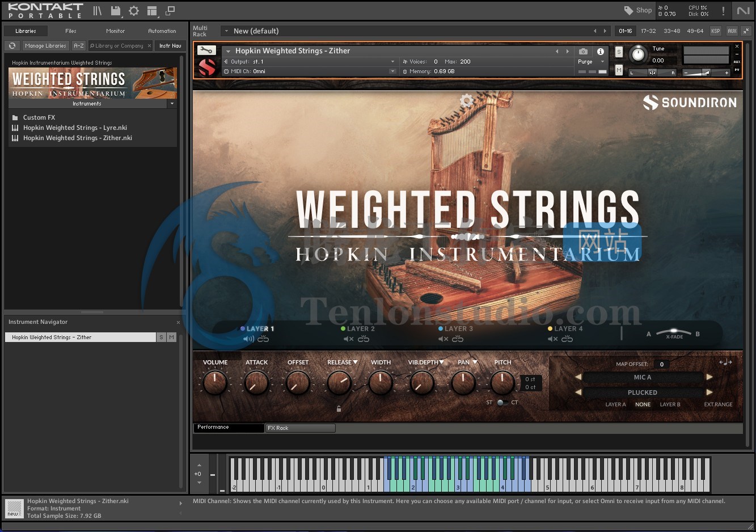Toggle instrument solo S button in header
The image size is (756, 532).
point(619,52)
